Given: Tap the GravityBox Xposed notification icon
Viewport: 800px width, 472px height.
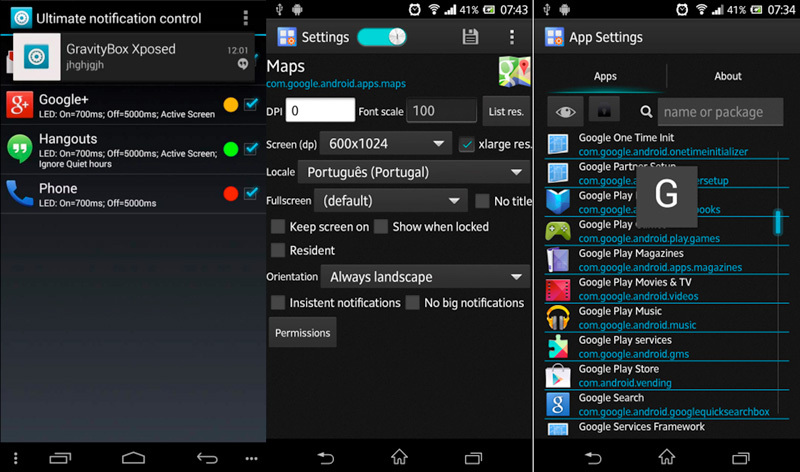Looking at the screenshot, I should tap(37, 57).
